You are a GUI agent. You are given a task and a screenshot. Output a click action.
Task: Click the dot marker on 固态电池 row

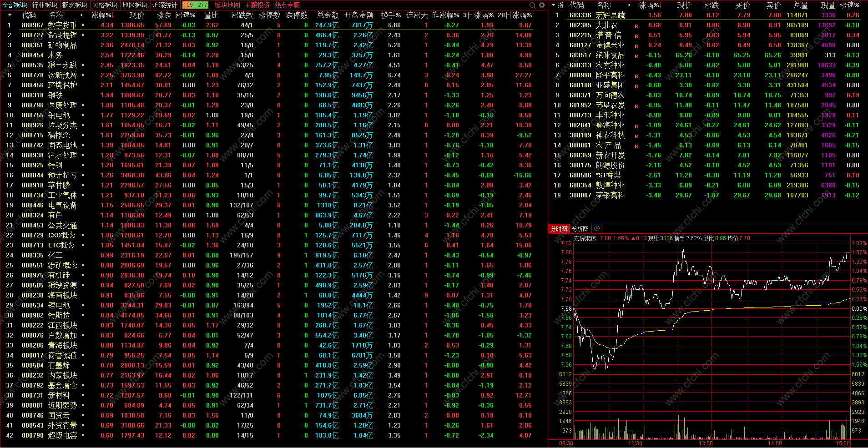[83, 145]
